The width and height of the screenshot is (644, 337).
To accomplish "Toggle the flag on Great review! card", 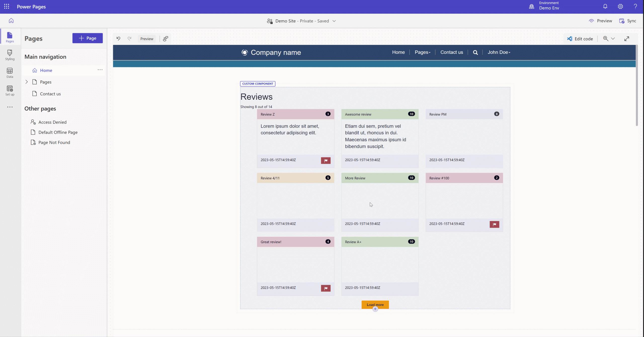I will pos(325,288).
